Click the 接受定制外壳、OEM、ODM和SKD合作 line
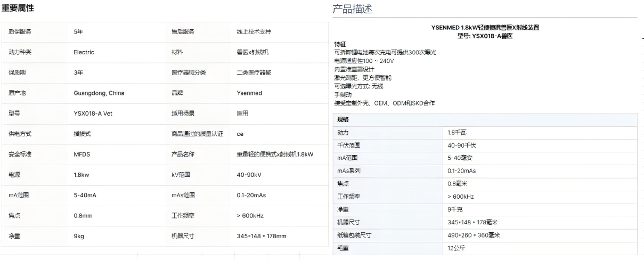644x260 pixels. [384, 103]
